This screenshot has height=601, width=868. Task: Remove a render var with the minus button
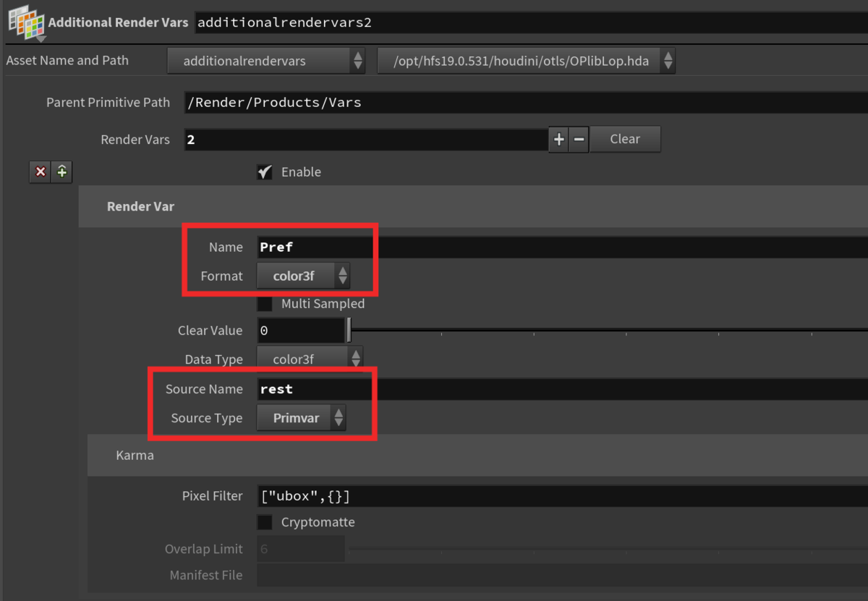coord(578,139)
